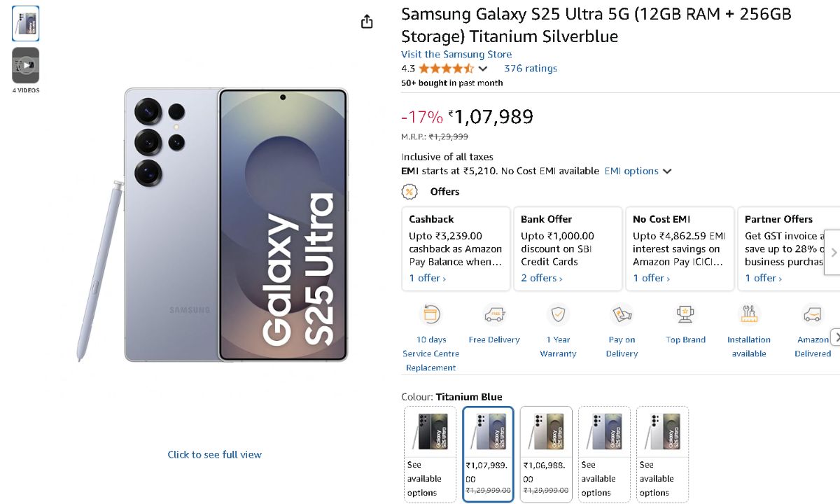Click the Top Brand trophy icon
The height and width of the screenshot is (504, 840).
point(685,314)
